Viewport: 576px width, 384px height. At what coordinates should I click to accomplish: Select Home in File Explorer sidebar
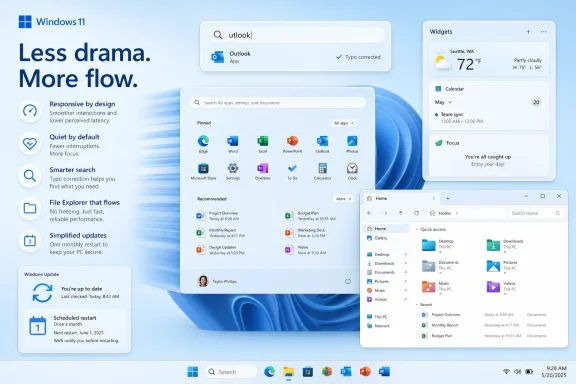click(386, 229)
